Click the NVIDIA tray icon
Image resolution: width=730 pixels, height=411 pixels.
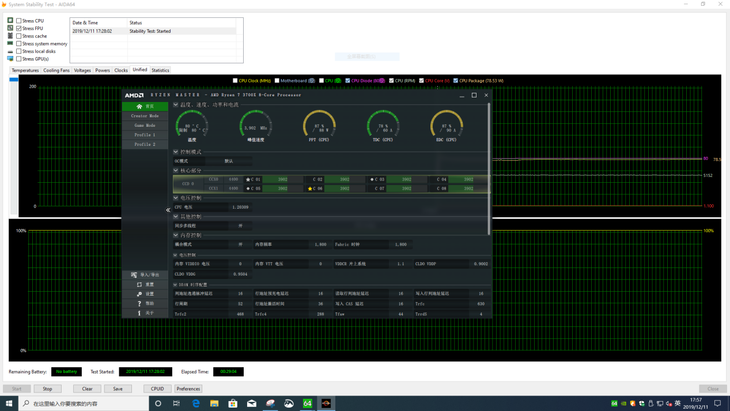click(623, 404)
